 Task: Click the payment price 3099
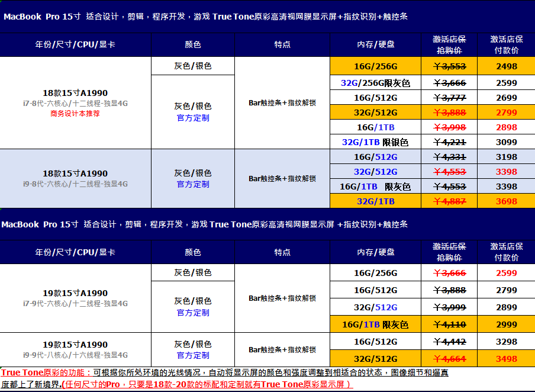507,142
